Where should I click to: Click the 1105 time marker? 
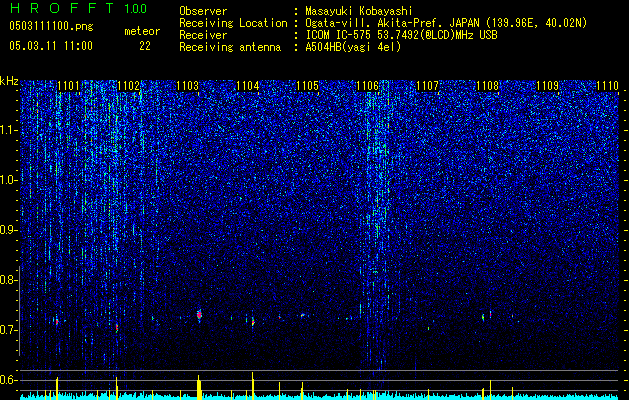click(x=308, y=86)
